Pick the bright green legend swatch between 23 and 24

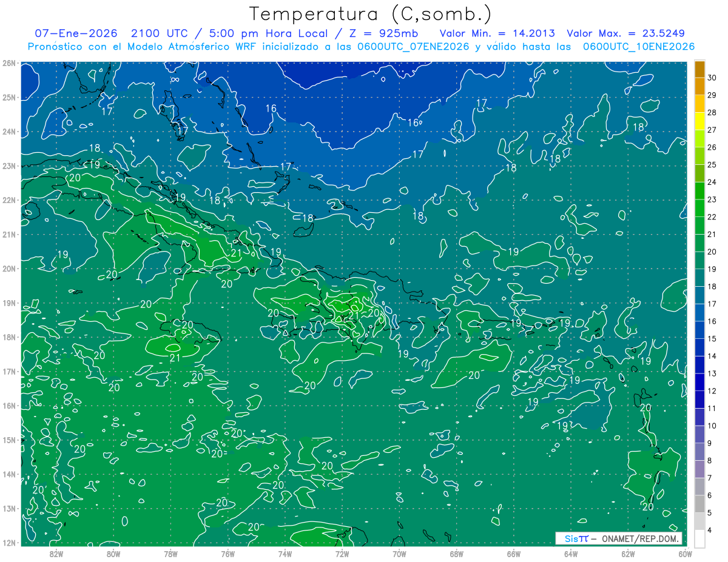[x=700, y=191]
